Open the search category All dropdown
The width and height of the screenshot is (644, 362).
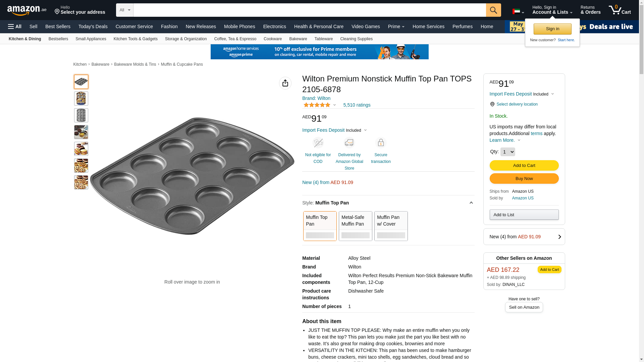[x=124, y=10]
